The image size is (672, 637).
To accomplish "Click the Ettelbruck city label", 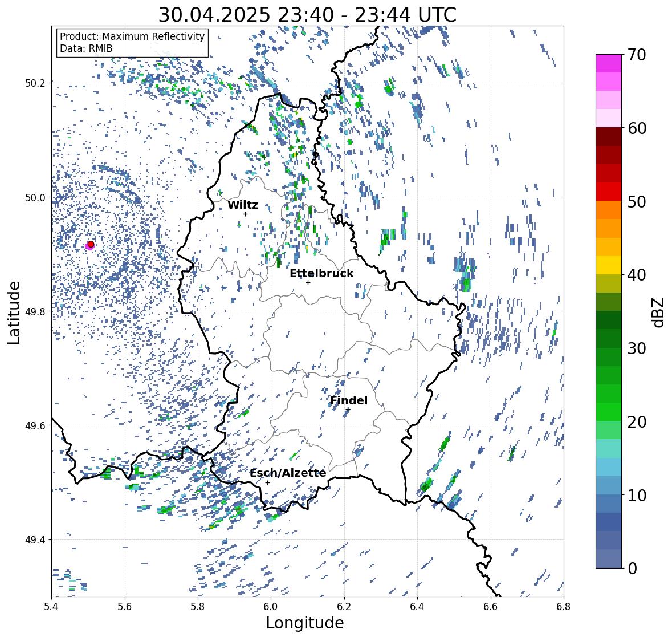I will [321, 273].
